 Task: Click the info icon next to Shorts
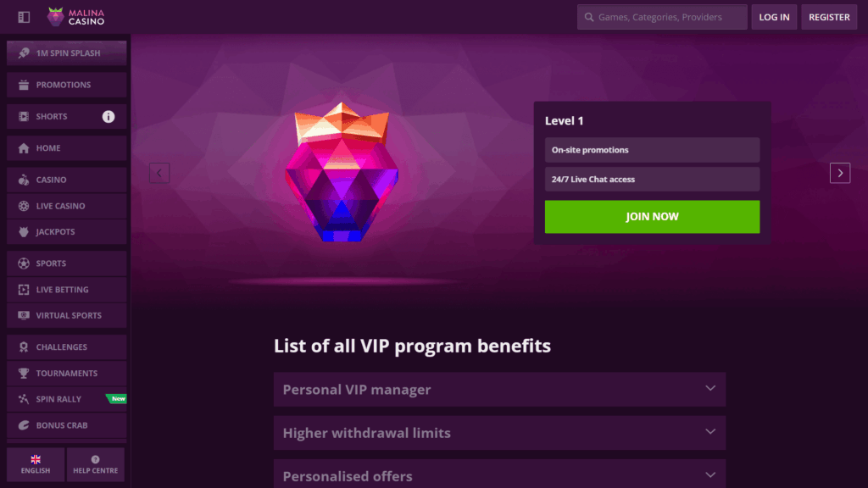108,117
